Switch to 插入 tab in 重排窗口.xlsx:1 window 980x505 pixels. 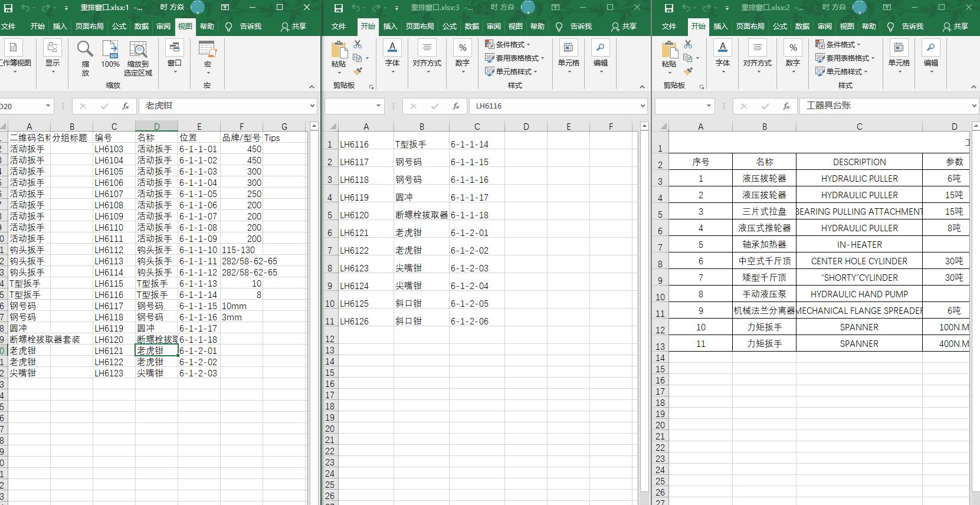pyautogui.click(x=60, y=27)
